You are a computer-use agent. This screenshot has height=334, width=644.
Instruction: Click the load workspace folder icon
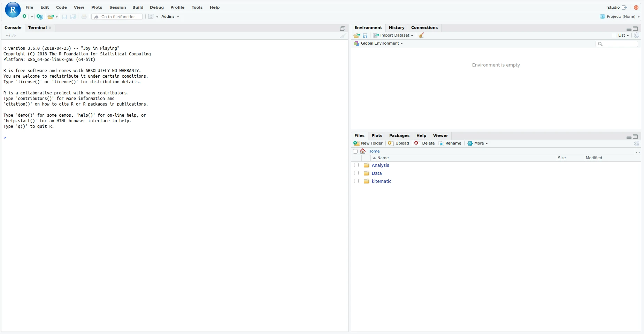[x=356, y=36]
